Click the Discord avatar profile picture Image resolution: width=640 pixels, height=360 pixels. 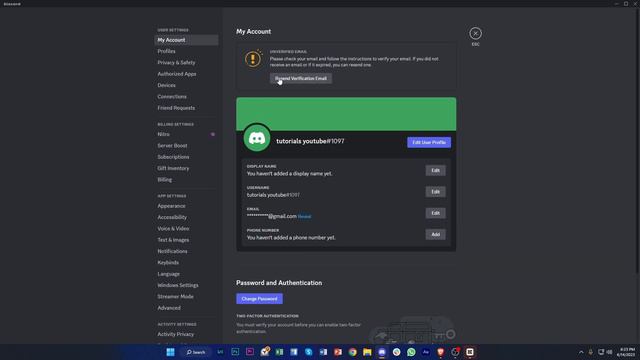[257, 138]
